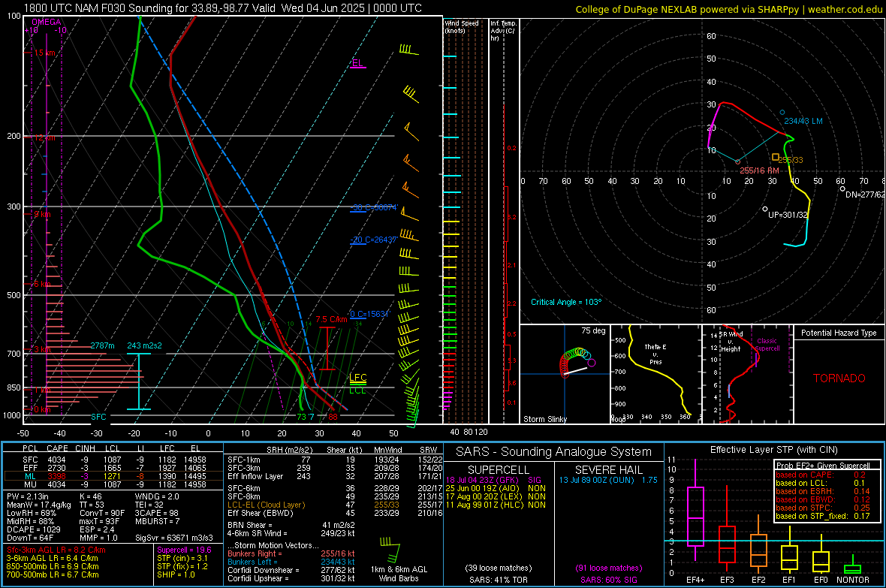The height and width of the screenshot is (588, 886).
Task: Click the cyan '2787m' inflow layer label
Action: click(x=102, y=345)
